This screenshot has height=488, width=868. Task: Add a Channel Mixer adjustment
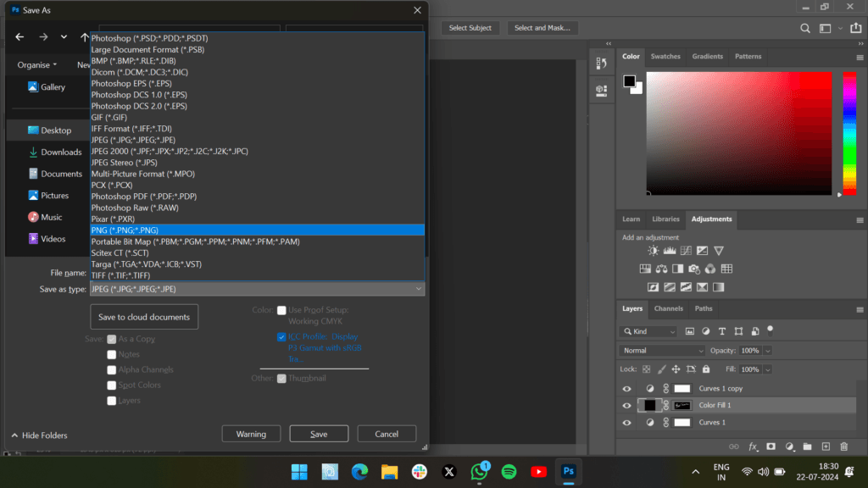coord(710,269)
